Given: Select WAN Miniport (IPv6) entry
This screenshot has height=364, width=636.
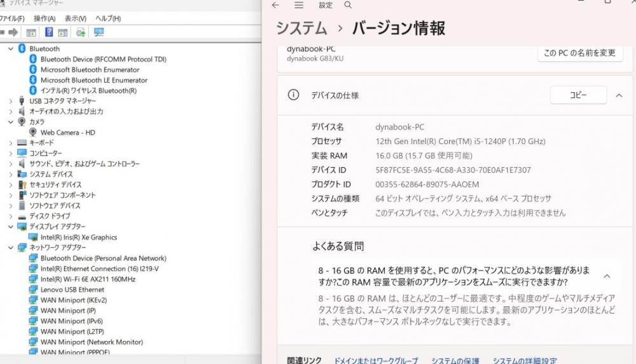Looking at the screenshot, I should [71, 321].
